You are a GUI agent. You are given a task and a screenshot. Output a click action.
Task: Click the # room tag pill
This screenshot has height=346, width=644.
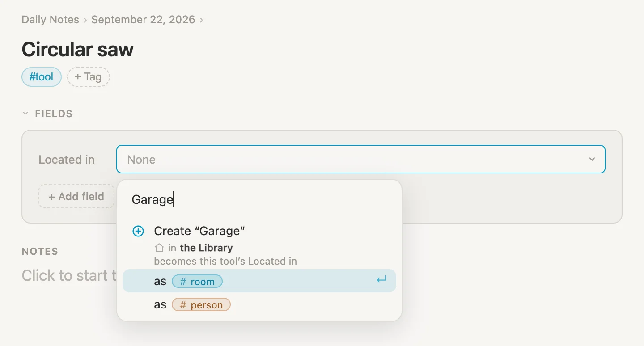pos(197,282)
